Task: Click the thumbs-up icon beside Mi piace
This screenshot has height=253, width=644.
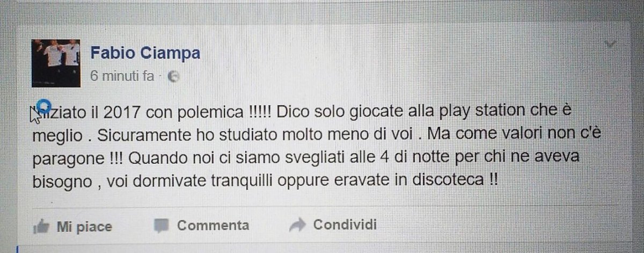Action: 42,227
